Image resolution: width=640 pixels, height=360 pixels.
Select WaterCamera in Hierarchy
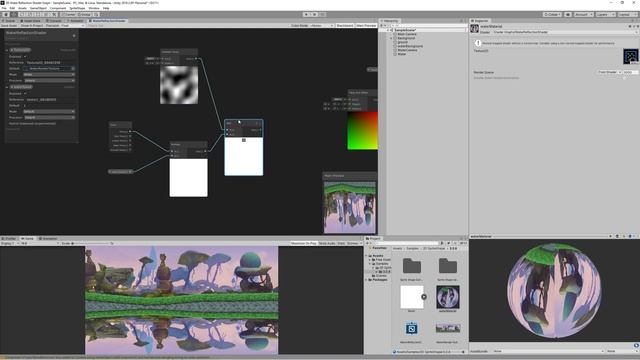point(407,50)
